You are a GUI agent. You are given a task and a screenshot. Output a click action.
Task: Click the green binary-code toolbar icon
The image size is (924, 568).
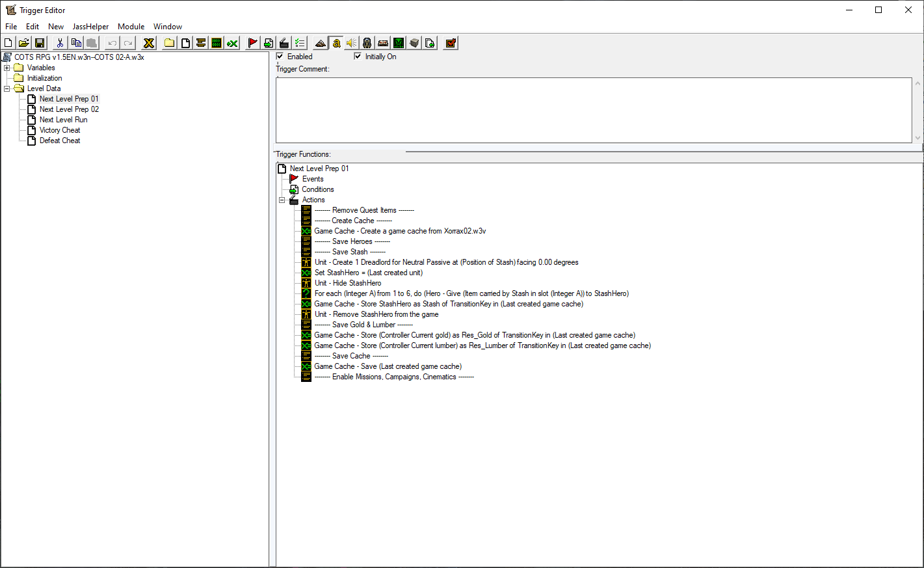tap(217, 43)
